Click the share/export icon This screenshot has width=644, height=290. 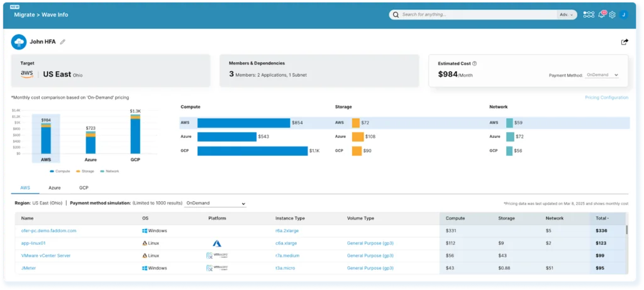624,42
